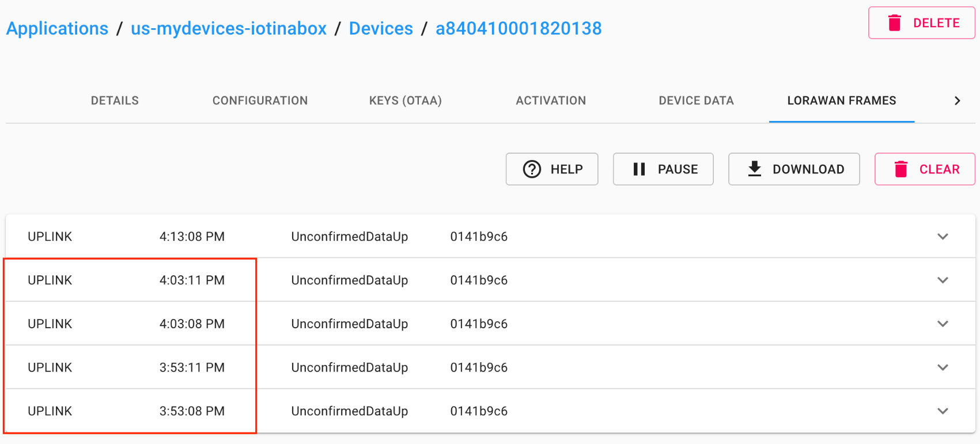Expand the 4:03:08 PM uplink frame

point(943,324)
